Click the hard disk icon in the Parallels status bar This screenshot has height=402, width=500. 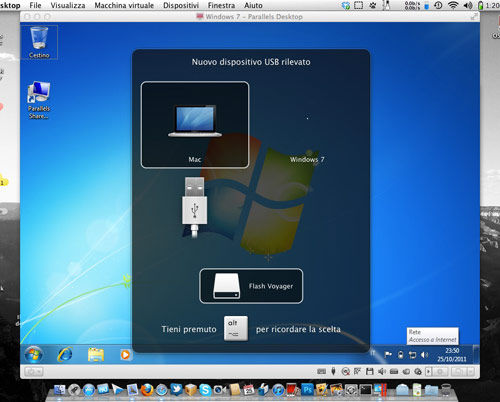[394, 371]
